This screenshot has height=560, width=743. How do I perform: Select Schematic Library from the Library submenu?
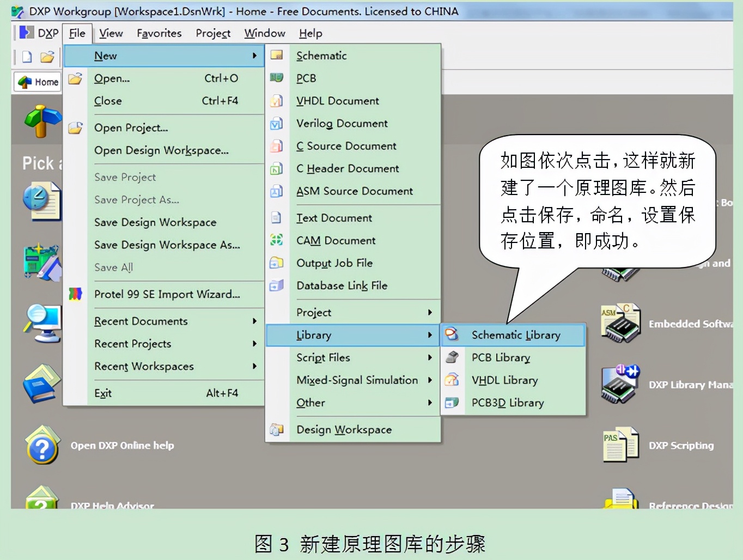point(515,335)
